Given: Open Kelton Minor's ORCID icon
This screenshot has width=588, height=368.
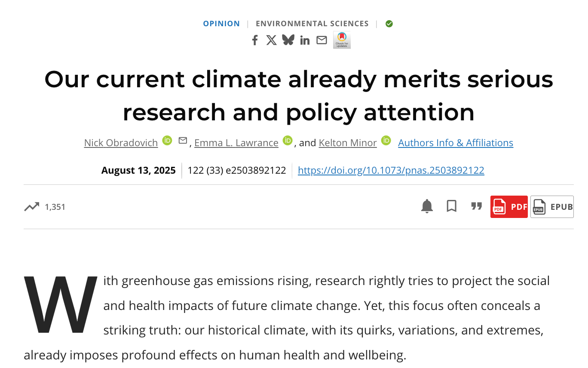Looking at the screenshot, I should coord(386,141).
